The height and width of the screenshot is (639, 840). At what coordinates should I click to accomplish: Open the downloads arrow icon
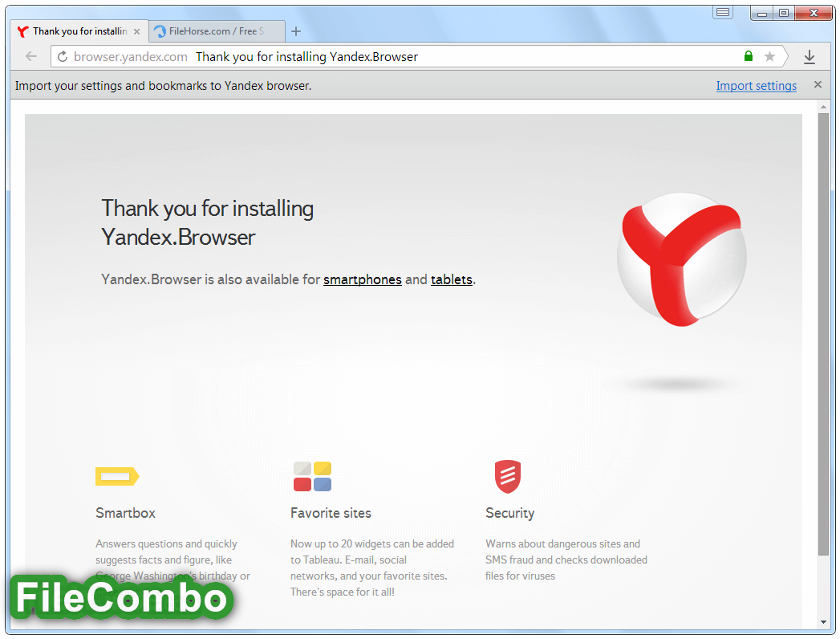point(810,57)
